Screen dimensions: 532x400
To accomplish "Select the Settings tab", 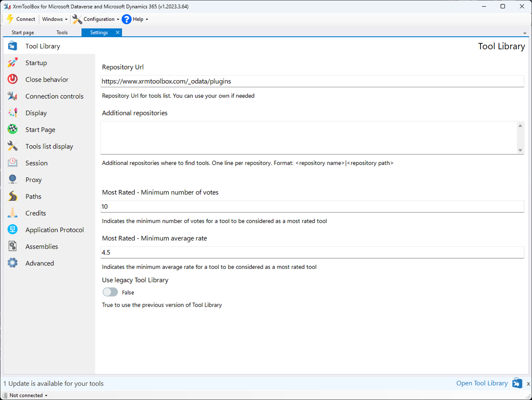I will point(99,32).
